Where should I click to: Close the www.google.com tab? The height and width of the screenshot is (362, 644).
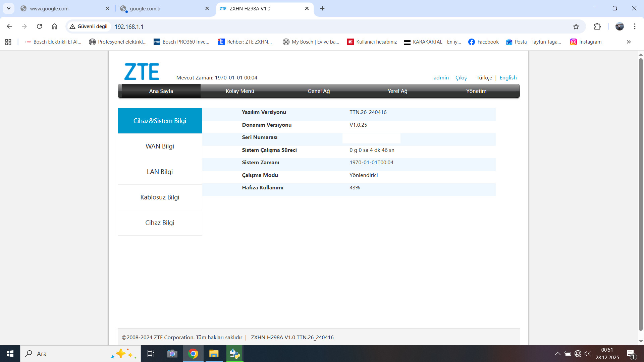(x=107, y=8)
